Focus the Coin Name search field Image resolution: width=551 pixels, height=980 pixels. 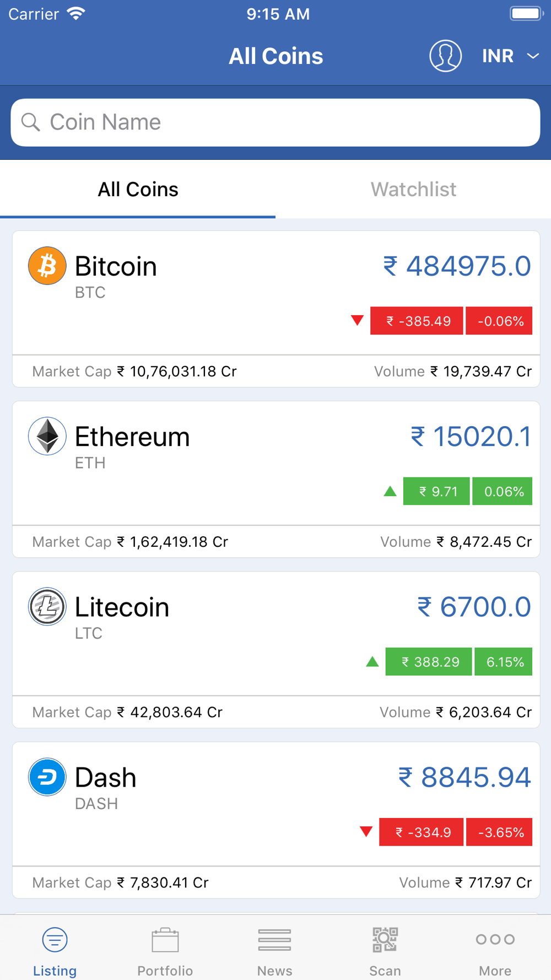coord(275,122)
